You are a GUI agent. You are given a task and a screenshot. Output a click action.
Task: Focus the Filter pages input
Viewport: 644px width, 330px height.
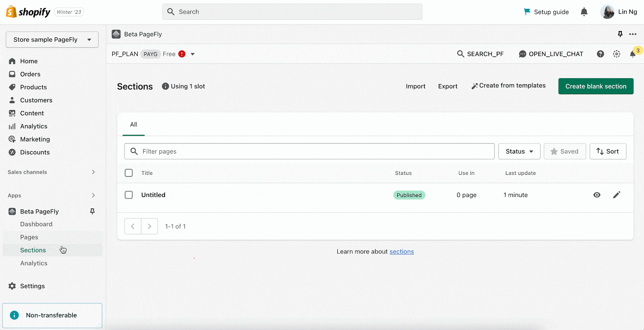tap(309, 152)
